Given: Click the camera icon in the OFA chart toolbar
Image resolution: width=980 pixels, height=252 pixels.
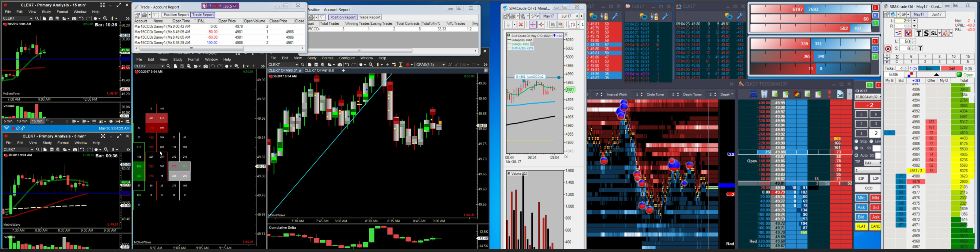Looking at the screenshot, I should [x=340, y=65].
